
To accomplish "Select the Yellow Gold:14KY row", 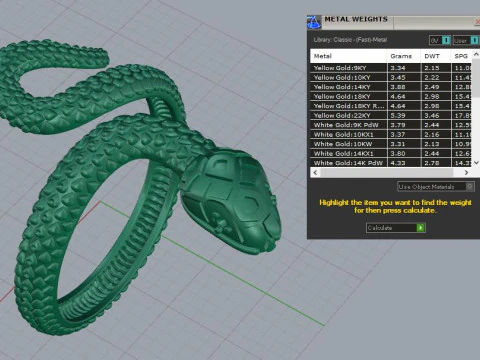I will click(x=391, y=87).
